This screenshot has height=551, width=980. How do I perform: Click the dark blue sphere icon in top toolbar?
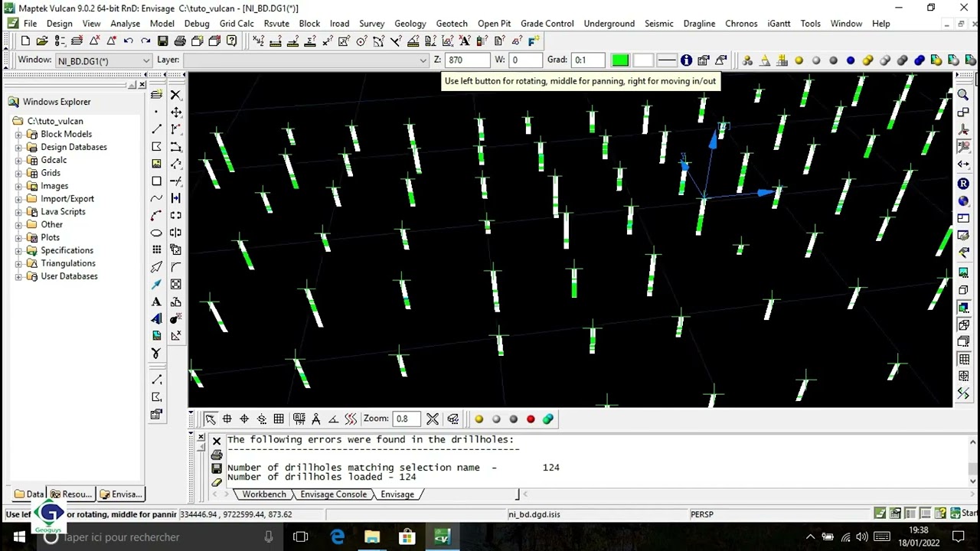pyautogui.click(x=850, y=60)
